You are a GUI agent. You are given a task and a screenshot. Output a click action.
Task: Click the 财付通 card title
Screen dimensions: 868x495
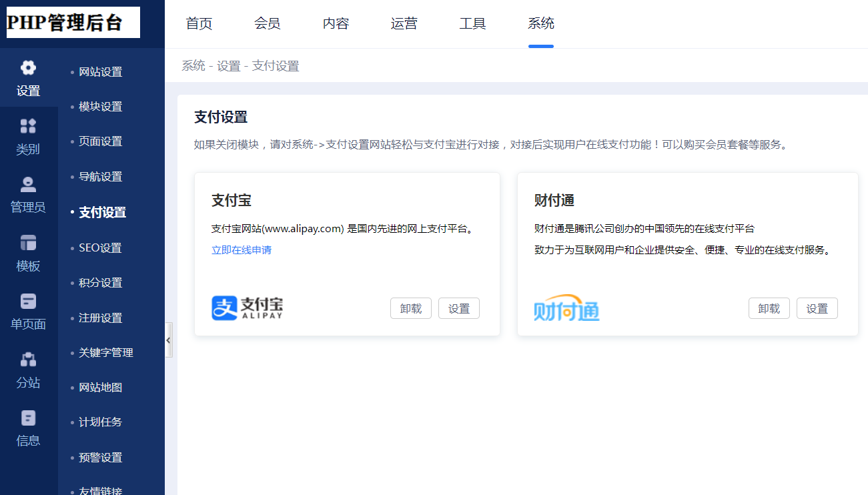coord(554,200)
